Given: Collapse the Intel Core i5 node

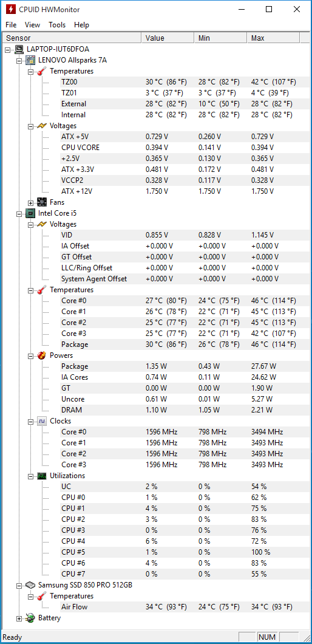Looking at the screenshot, I should coord(19,214).
